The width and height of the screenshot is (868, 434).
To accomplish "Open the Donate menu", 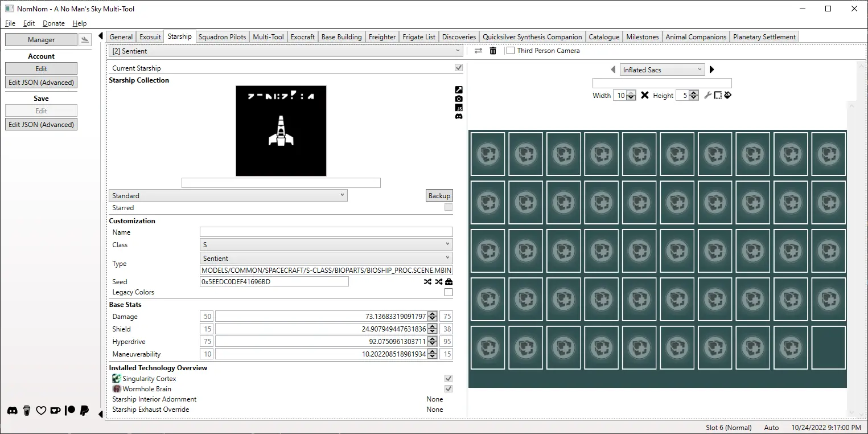I will (54, 23).
